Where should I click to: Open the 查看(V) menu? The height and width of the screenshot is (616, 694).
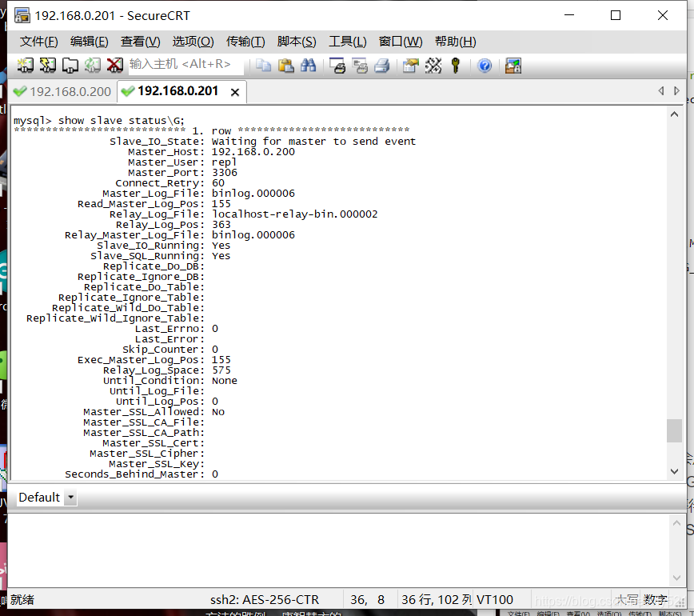140,42
